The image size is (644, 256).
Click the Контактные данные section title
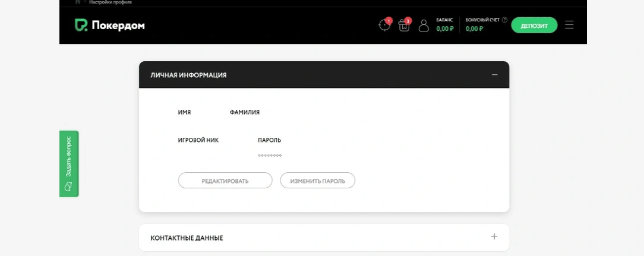pos(187,238)
